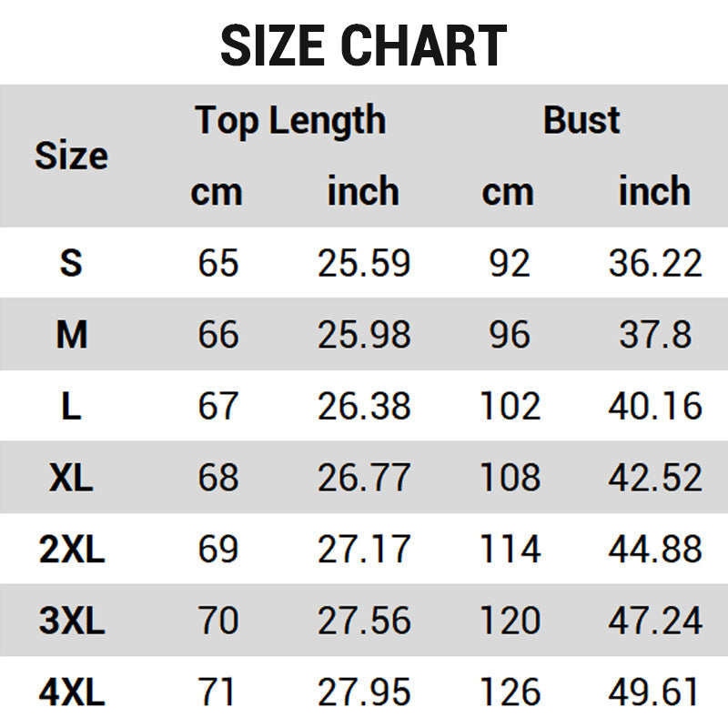Click the Top Length header
Screen dimensions: 728x728
tap(290, 120)
